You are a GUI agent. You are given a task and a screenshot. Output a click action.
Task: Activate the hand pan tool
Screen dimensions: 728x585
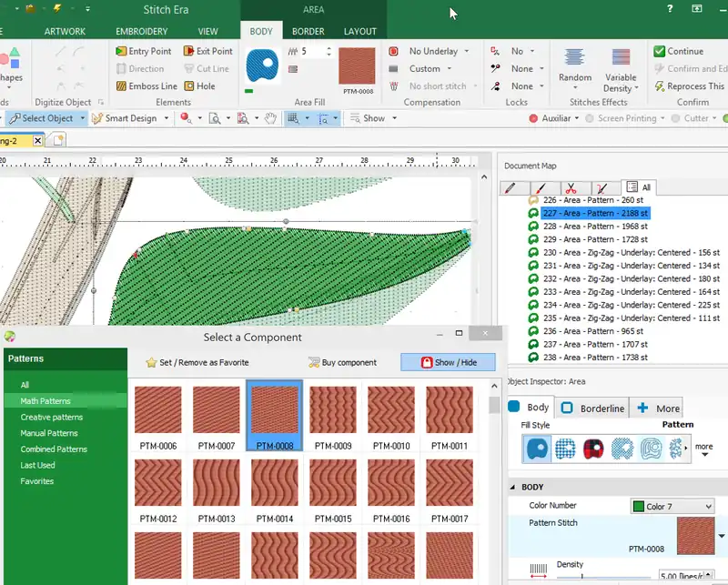pyautogui.click(x=270, y=118)
